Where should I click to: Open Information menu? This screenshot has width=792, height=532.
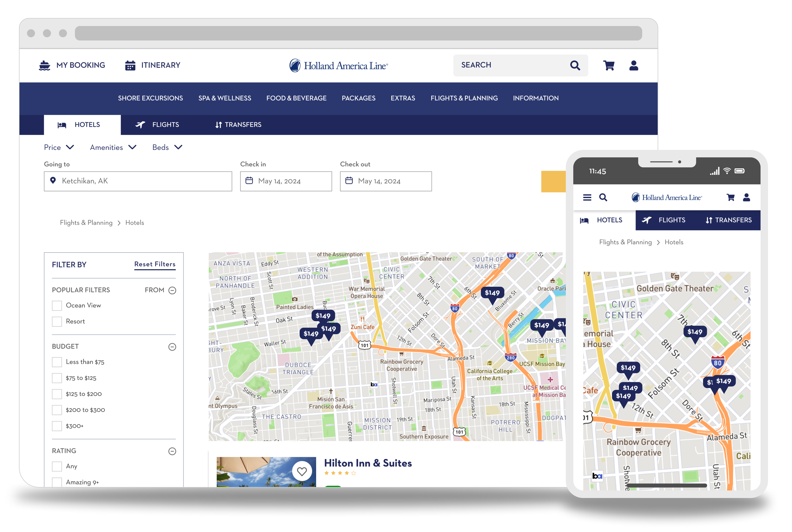click(536, 98)
